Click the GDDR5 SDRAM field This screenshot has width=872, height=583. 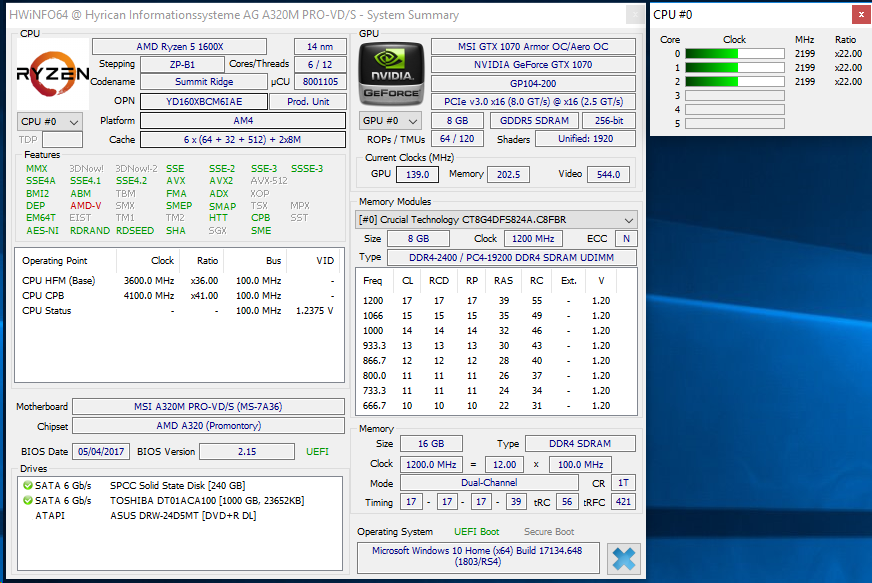pyautogui.click(x=534, y=121)
